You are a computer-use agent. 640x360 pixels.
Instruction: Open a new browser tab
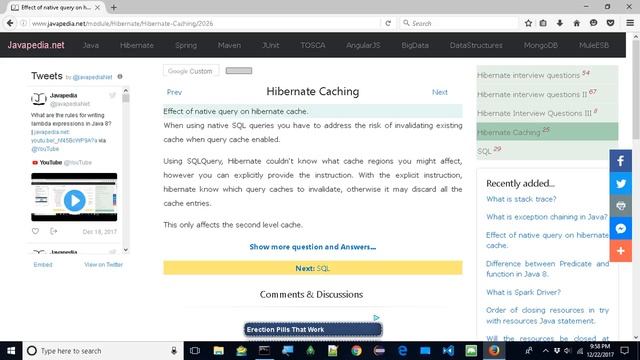click(113, 7)
